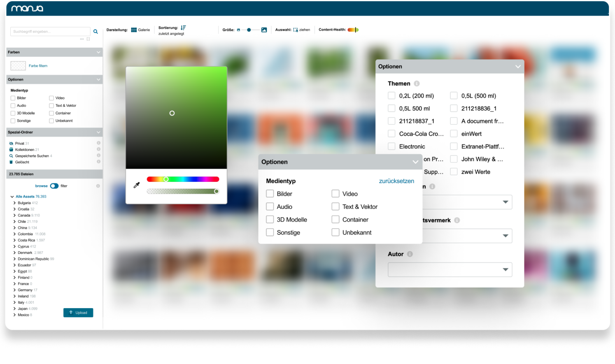
Task: Select the Japan folder tree item
Action: 23,309
